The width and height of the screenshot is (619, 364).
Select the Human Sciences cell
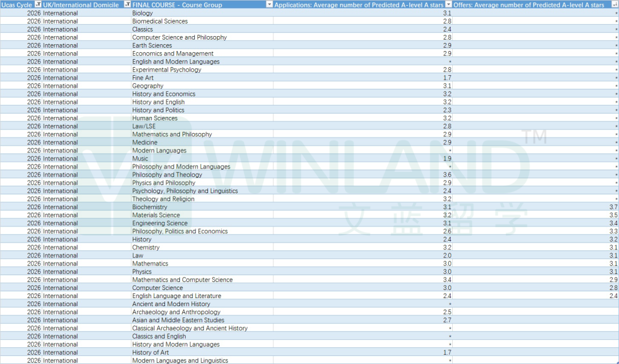pyautogui.click(x=202, y=118)
